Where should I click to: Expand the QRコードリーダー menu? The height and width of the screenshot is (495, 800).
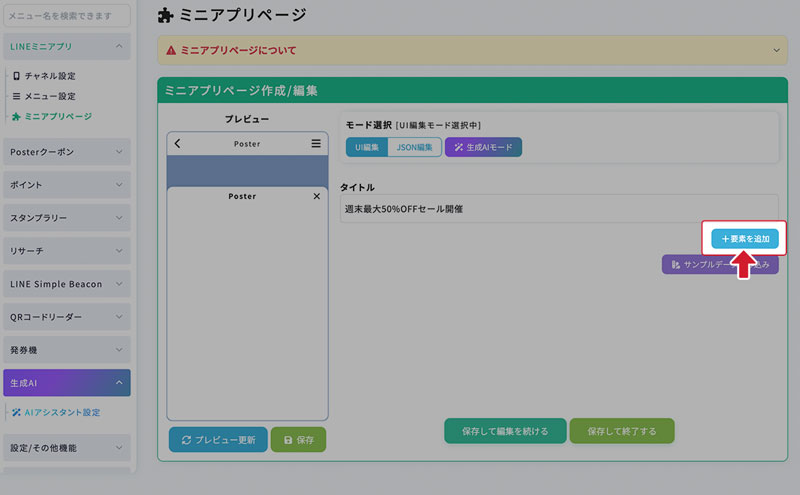[x=67, y=317]
